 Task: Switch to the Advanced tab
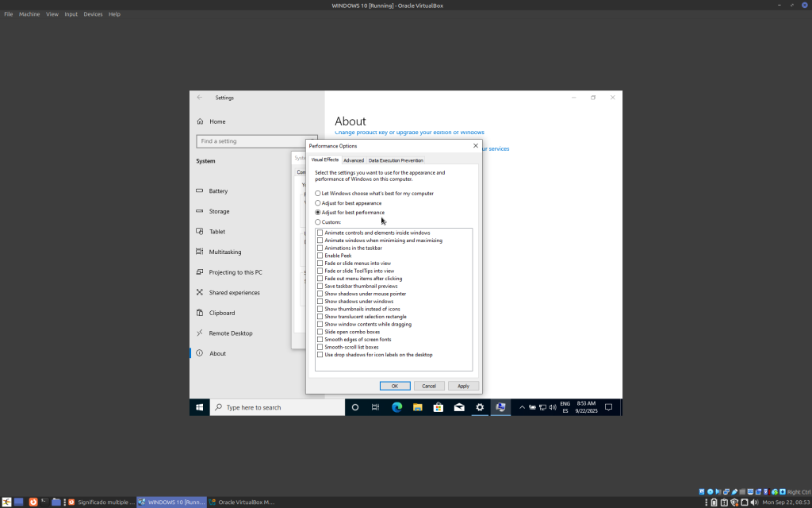click(354, 160)
